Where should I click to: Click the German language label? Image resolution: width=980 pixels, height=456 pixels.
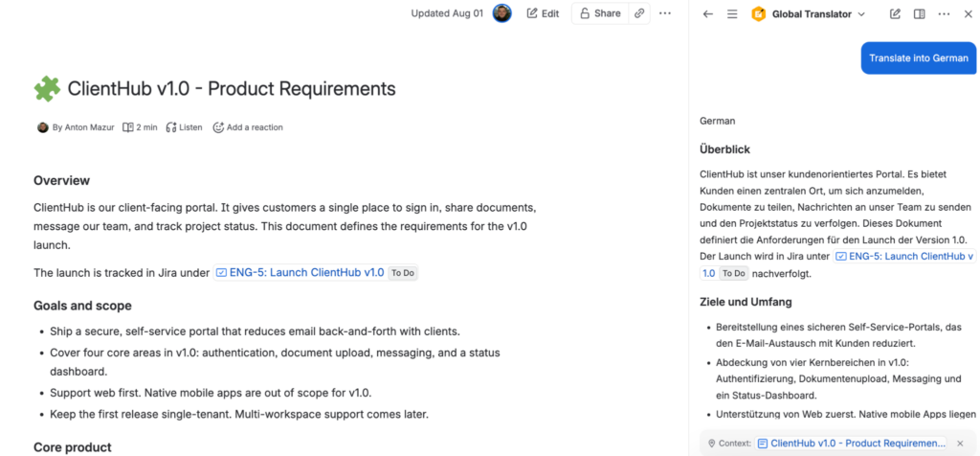718,121
